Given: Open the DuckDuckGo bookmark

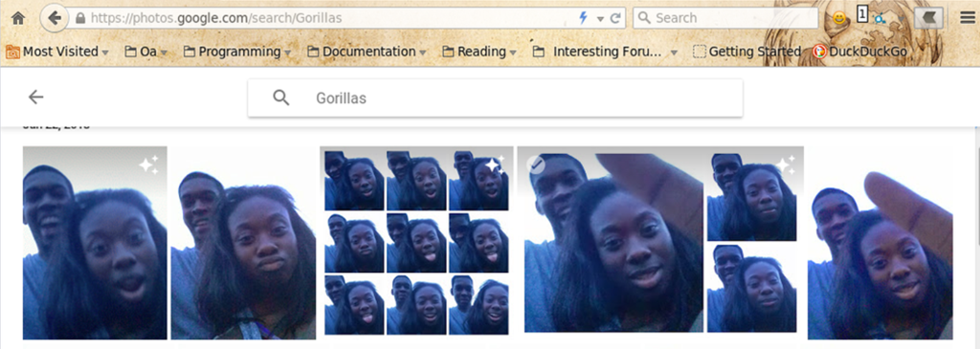Looking at the screenshot, I should (860, 52).
